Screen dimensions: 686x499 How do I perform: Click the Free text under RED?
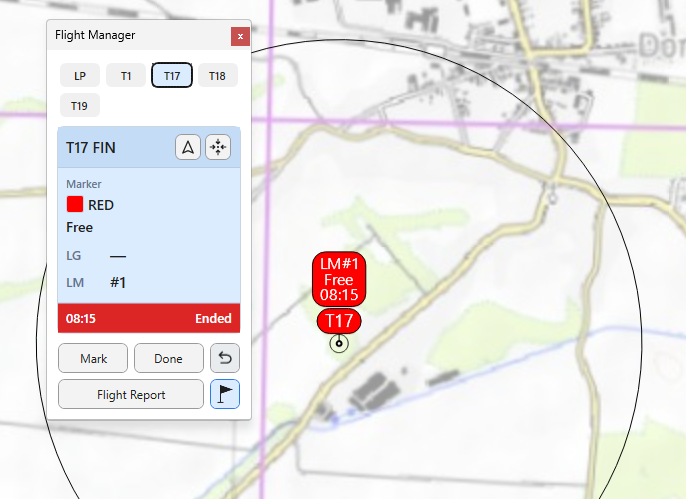[x=80, y=227]
